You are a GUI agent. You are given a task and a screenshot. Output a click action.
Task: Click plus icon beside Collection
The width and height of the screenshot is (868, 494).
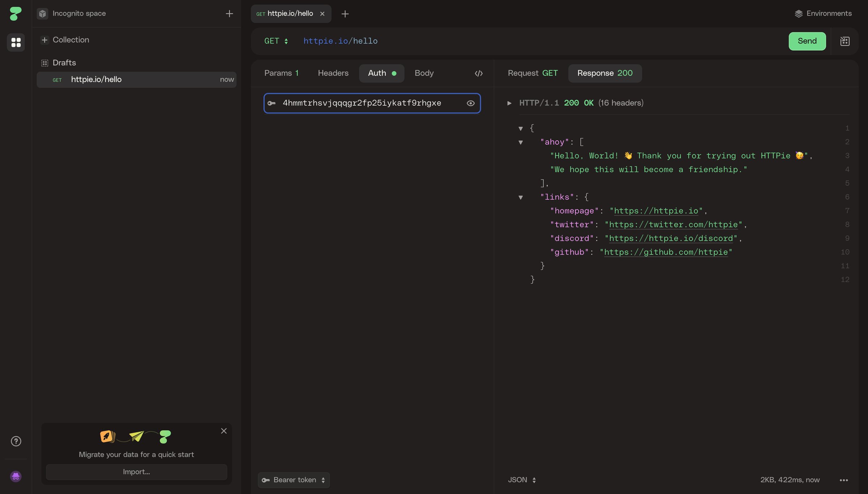[x=44, y=40]
